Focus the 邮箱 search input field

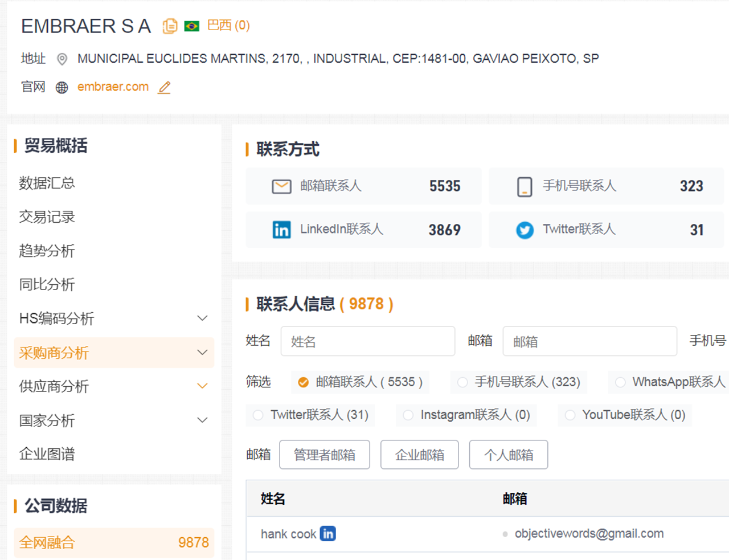(x=590, y=341)
